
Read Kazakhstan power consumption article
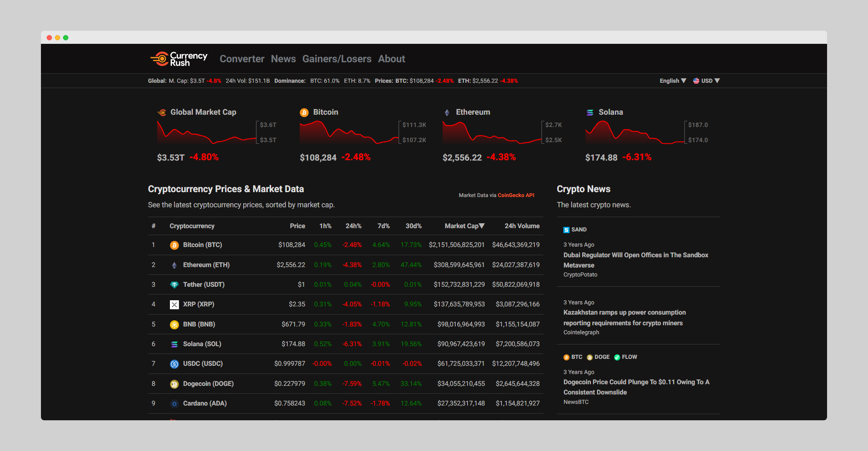click(624, 318)
